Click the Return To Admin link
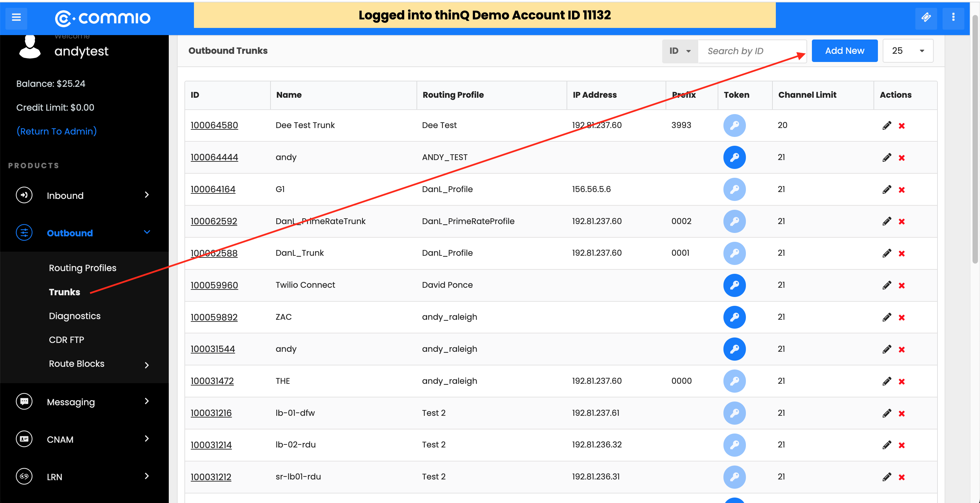The image size is (980, 503). [x=56, y=131]
